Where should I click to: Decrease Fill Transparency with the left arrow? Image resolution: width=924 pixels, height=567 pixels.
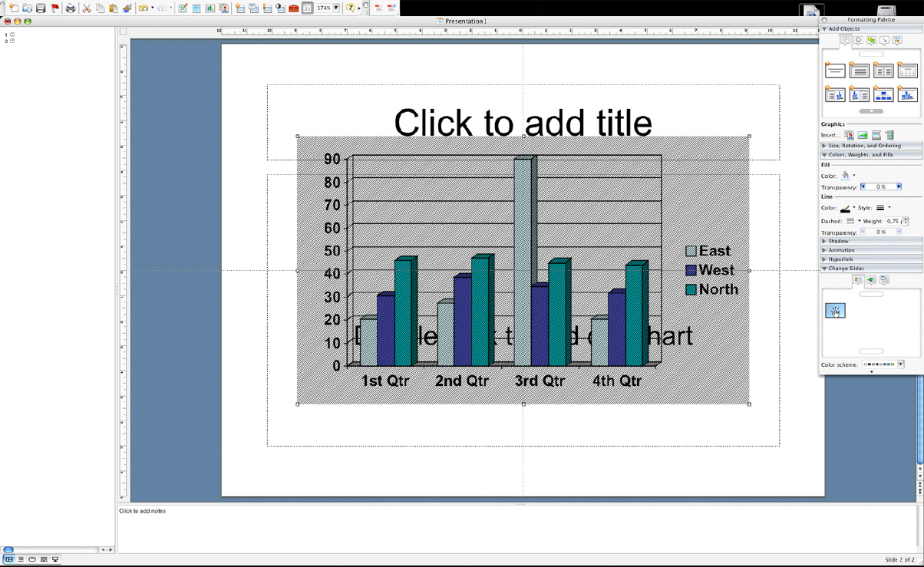tap(863, 186)
